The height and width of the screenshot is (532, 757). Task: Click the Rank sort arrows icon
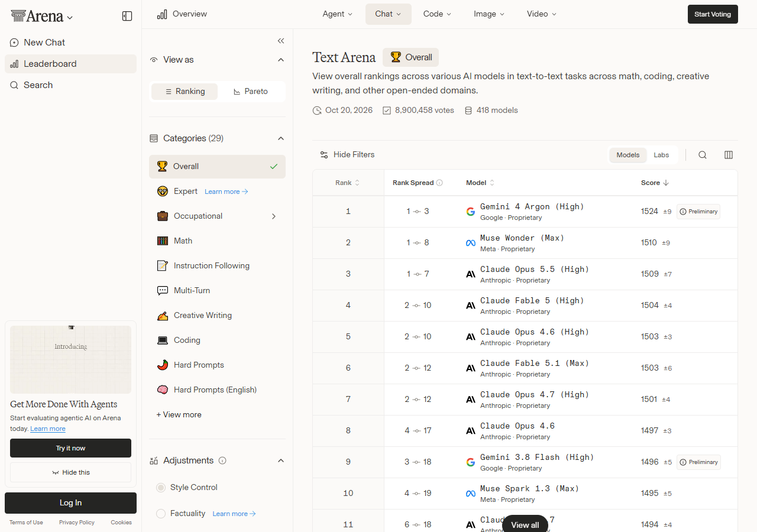(357, 183)
